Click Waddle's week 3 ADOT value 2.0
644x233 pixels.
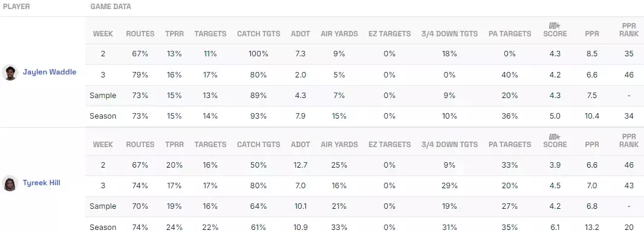(x=301, y=75)
